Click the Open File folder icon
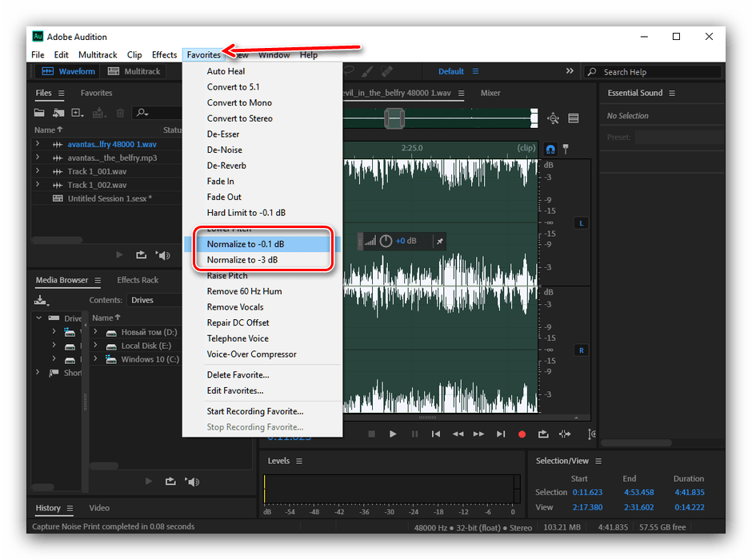This screenshot has height=560, width=752. point(40,114)
